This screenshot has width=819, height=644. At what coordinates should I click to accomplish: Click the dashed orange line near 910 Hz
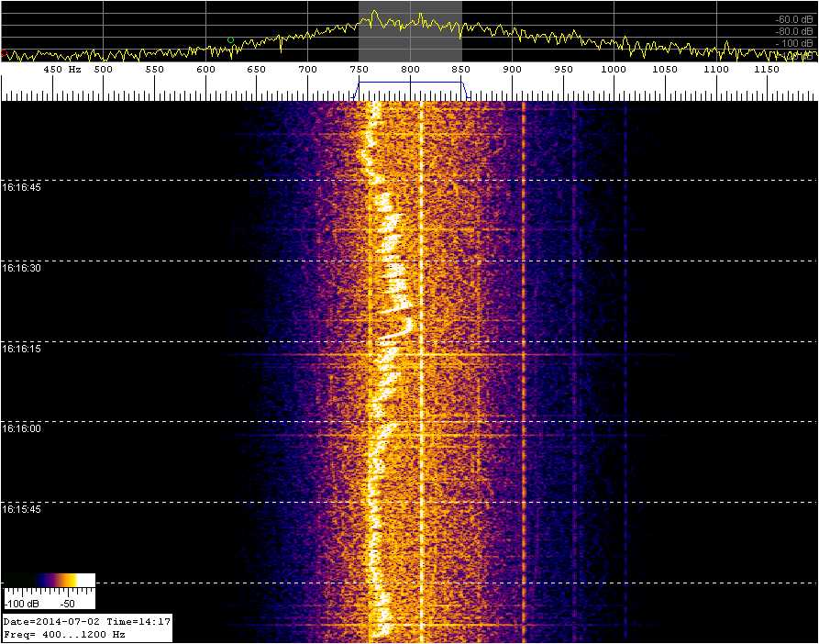click(523, 367)
